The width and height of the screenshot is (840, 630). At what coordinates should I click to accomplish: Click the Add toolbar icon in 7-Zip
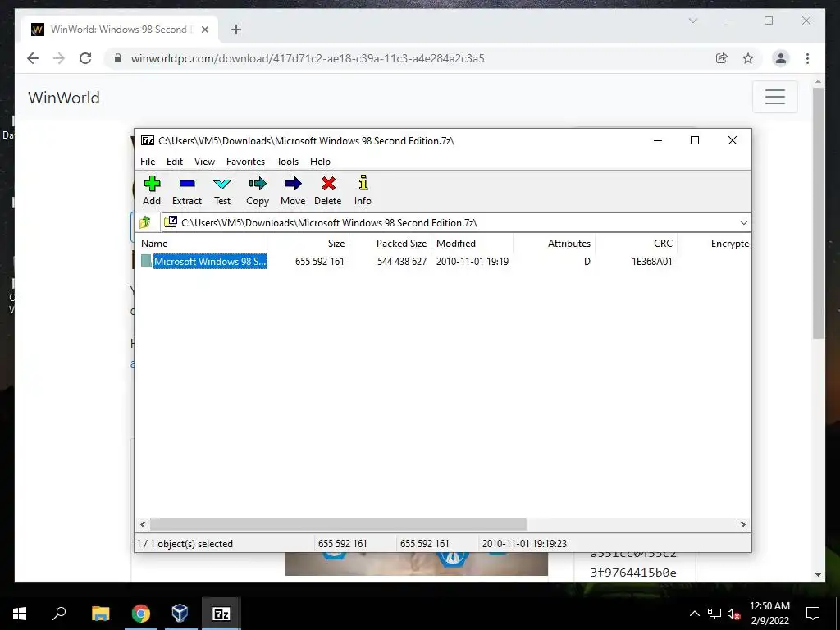pyautogui.click(x=152, y=190)
